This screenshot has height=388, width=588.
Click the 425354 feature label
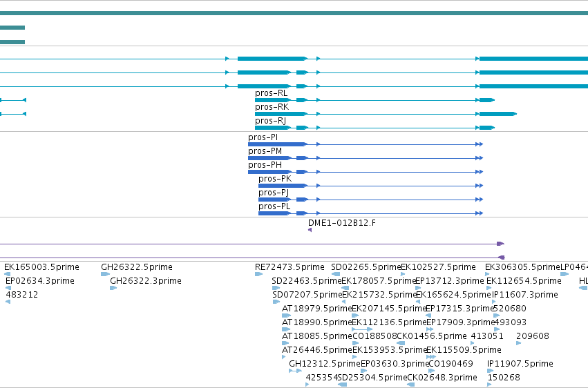(x=322, y=378)
